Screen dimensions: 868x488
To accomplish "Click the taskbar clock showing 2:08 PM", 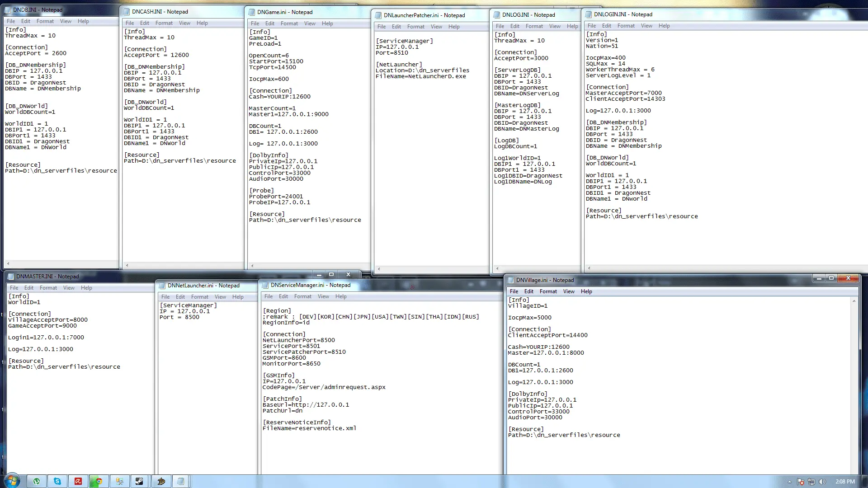I will (845, 482).
